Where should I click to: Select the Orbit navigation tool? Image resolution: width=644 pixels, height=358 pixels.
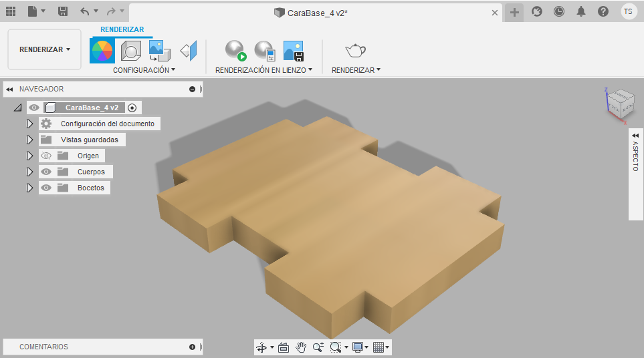coord(261,347)
